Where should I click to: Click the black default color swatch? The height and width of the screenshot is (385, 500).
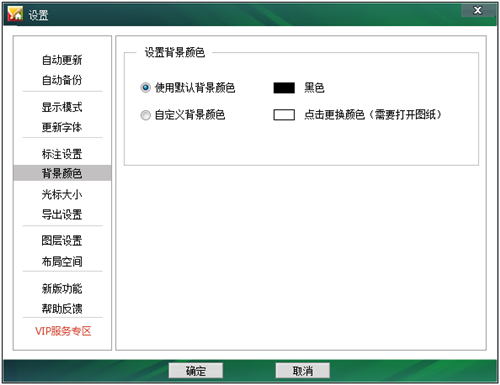[284, 88]
